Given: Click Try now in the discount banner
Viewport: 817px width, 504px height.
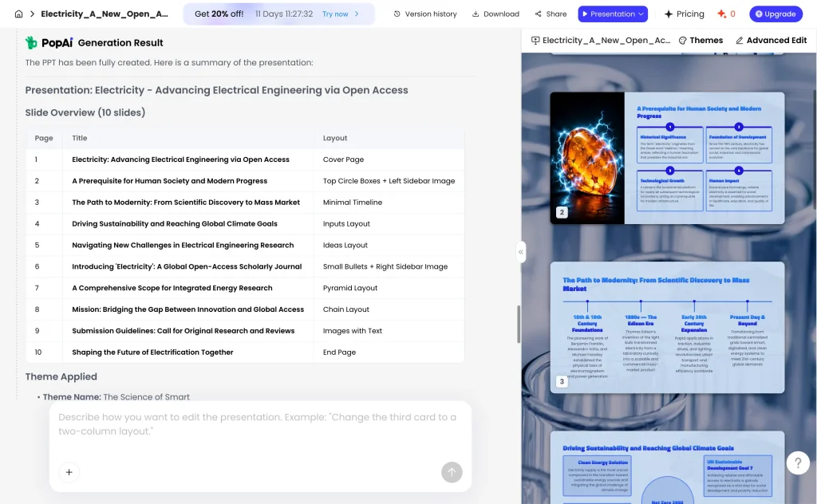Looking at the screenshot, I should click(341, 14).
